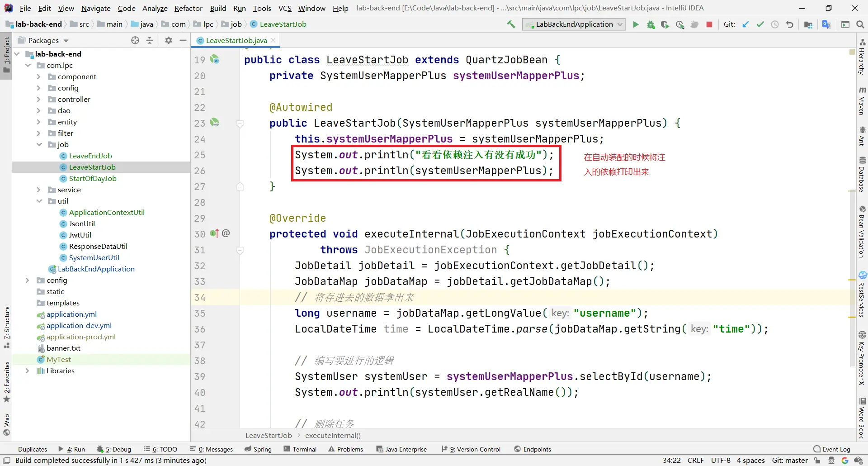
Task: Click the yellow warning marker in error stripe
Action: (x=852, y=53)
